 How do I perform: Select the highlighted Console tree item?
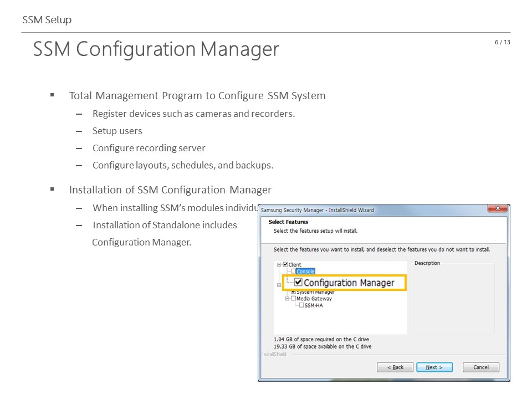[x=305, y=272]
